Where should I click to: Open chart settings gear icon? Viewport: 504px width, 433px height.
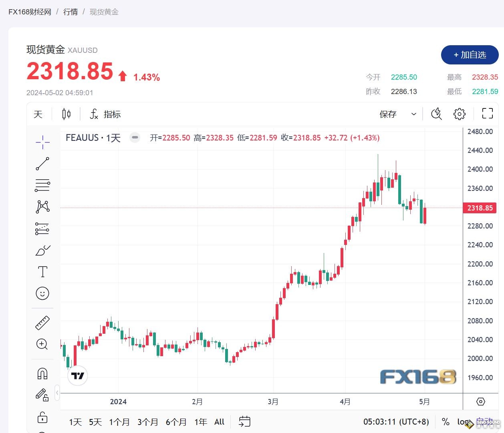coord(459,114)
